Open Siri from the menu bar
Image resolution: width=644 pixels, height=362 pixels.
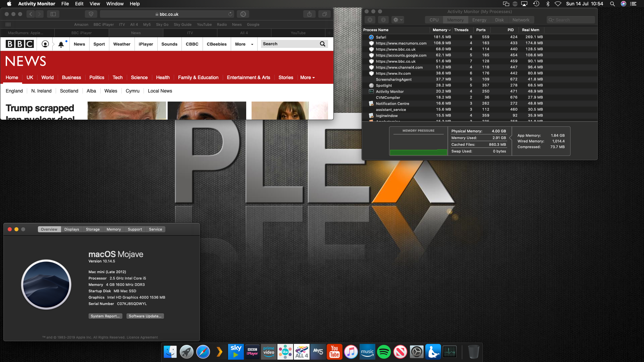point(624,4)
